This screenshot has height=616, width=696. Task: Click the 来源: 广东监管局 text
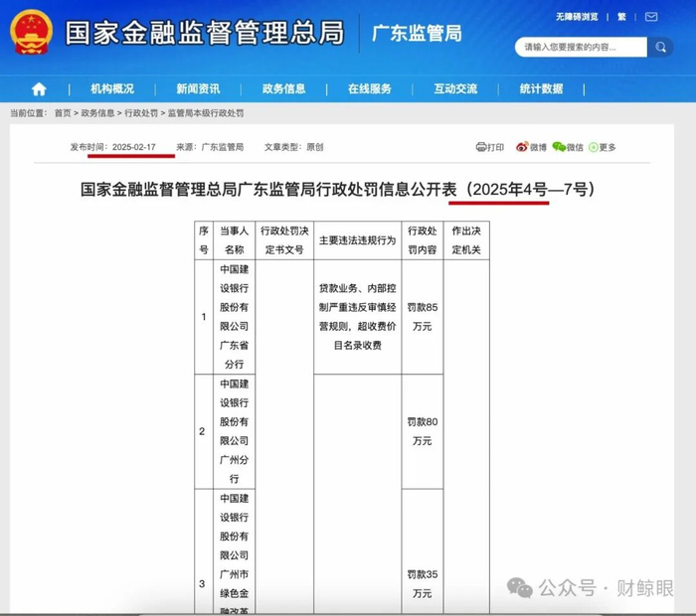[x=210, y=147]
